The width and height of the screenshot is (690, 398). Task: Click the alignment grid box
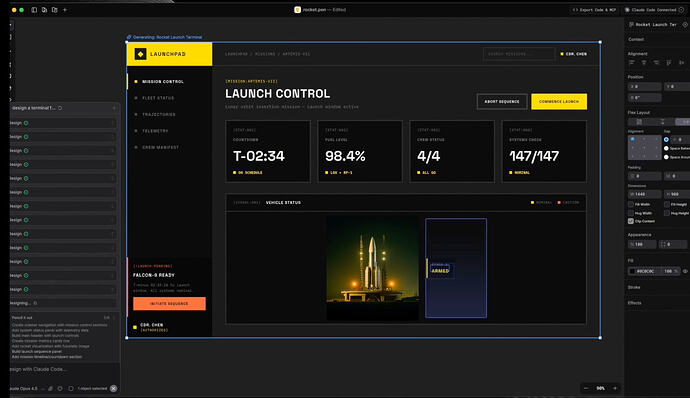644,147
